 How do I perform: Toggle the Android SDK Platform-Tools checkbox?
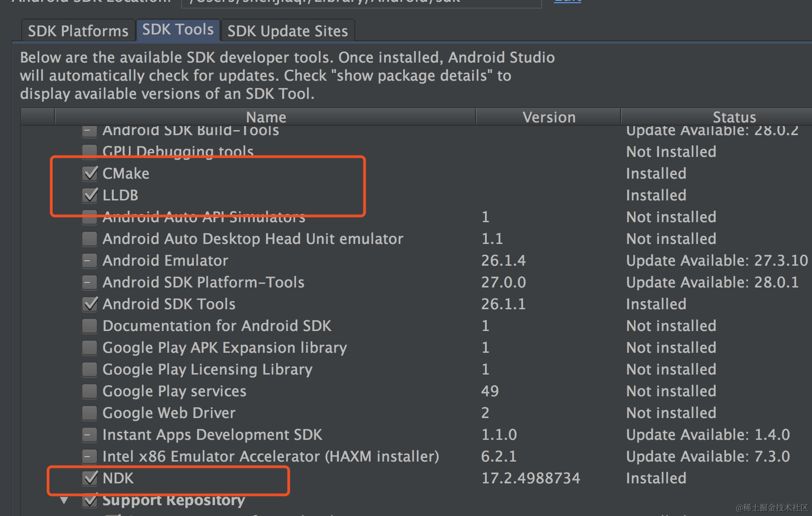(x=90, y=282)
